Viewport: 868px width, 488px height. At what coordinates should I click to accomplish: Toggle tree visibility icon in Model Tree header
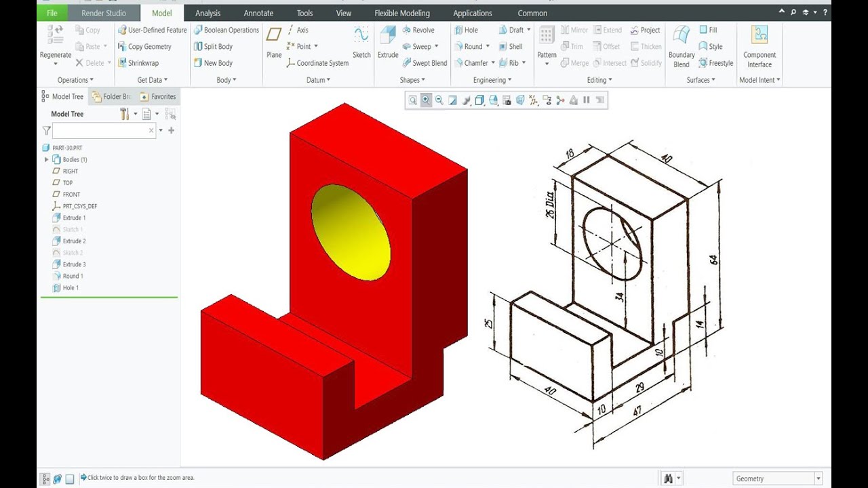pyautogui.click(x=170, y=114)
